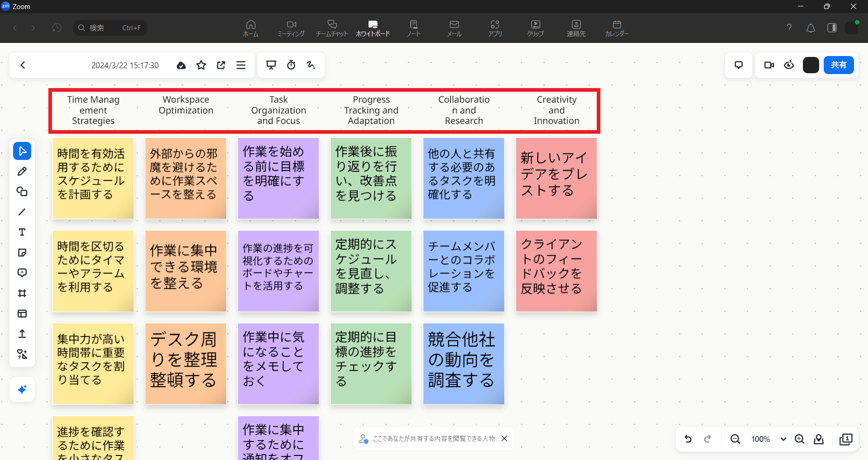Go back with the left chevron button
Viewport: 868px width, 460px height.
coord(23,65)
